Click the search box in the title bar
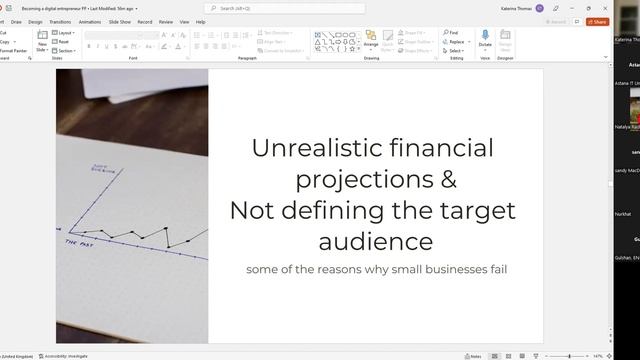This screenshot has height=360, width=640. click(285, 8)
